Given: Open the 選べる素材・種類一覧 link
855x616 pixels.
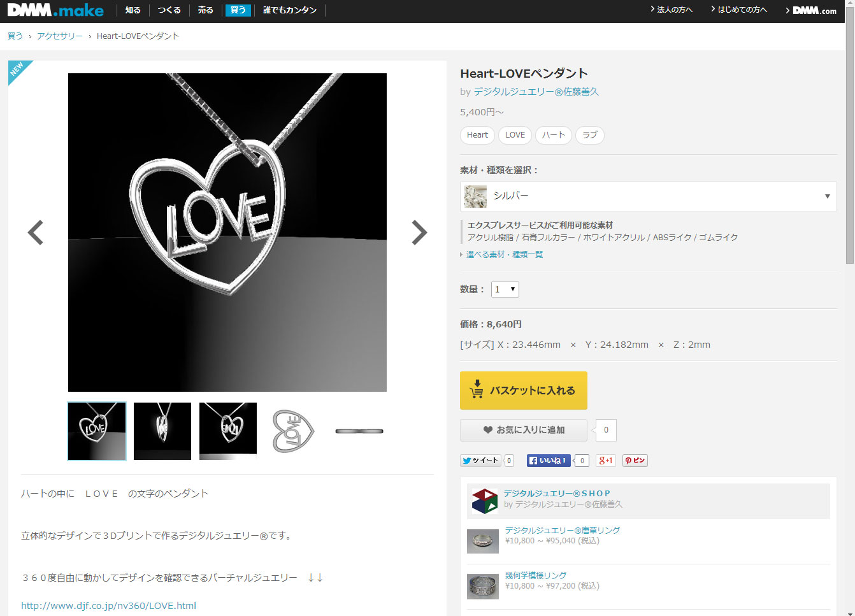Looking at the screenshot, I should [505, 255].
